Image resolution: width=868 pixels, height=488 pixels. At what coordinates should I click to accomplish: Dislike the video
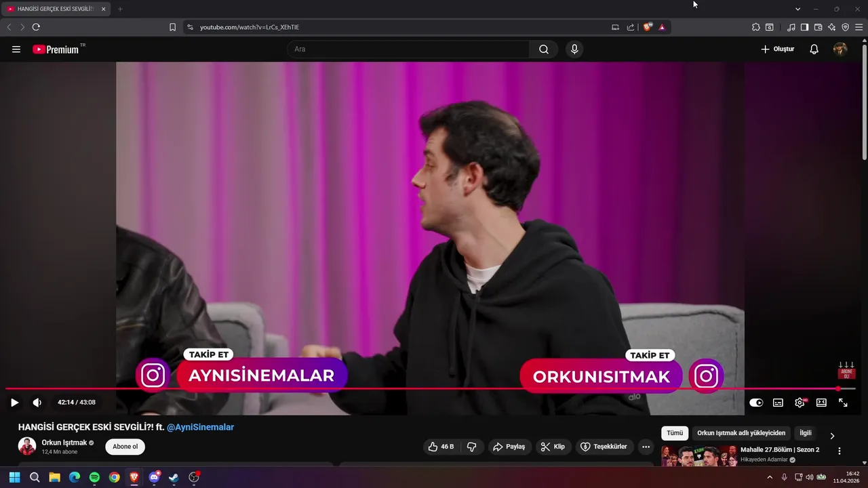coord(472,447)
